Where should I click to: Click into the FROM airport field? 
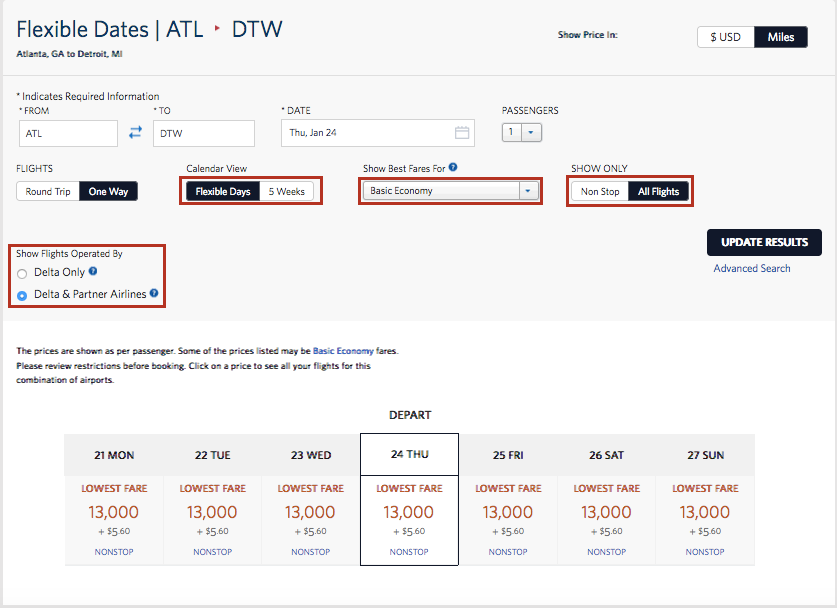click(x=68, y=133)
